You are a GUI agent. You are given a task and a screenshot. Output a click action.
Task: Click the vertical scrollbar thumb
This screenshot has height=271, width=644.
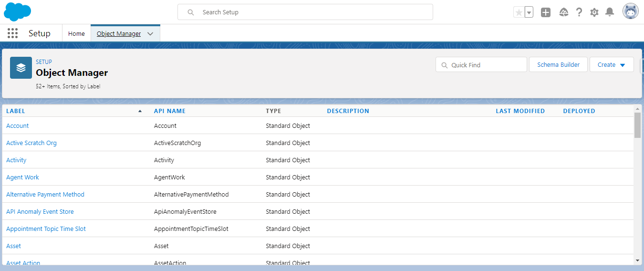pos(638,125)
